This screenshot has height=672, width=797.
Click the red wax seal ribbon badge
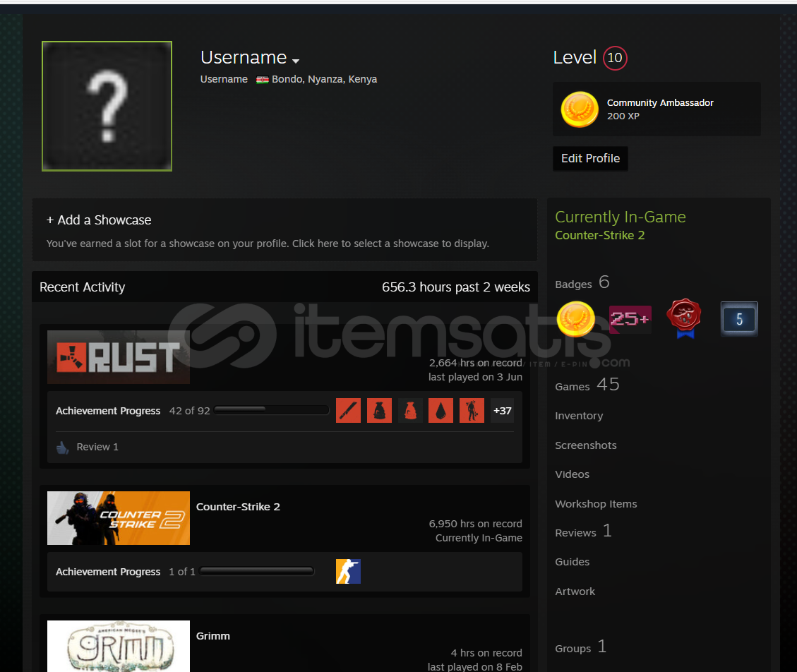click(684, 319)
